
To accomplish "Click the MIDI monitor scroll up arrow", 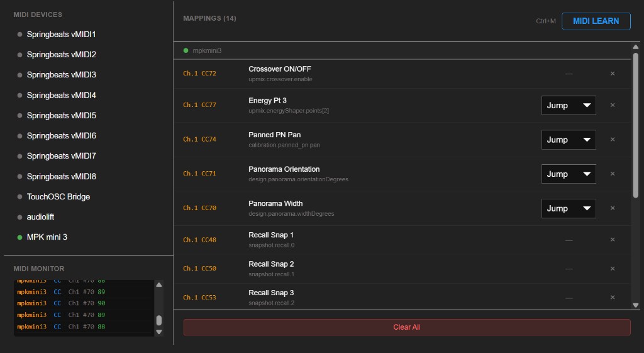I will point(159,285).
